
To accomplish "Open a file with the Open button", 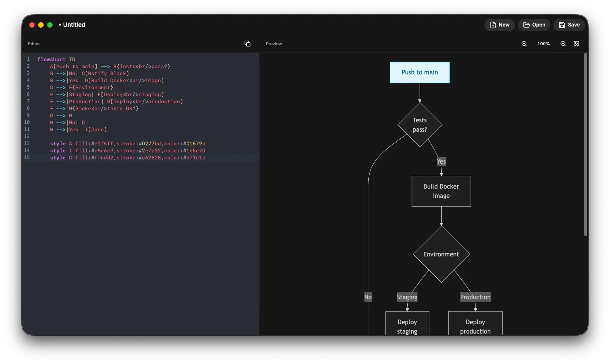I will [x=534, y=25].
